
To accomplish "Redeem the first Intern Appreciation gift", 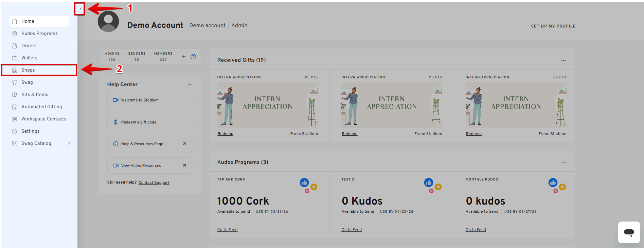I will (x=225, y=134).
